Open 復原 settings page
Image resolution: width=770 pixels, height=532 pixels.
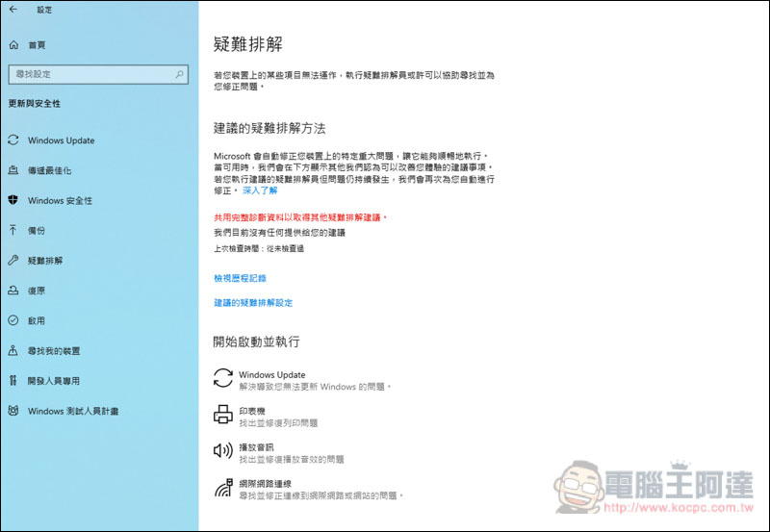[37, 291]
